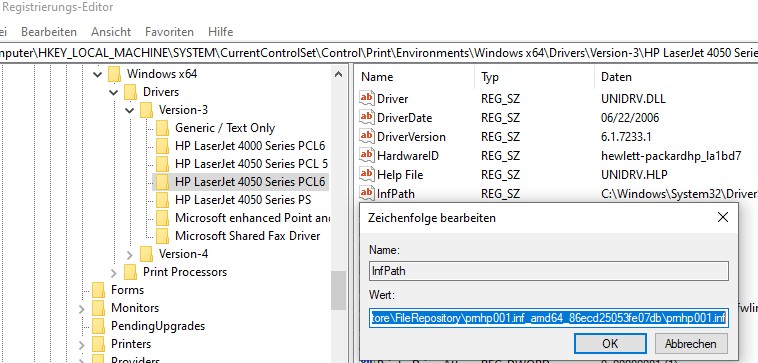Cancel editing with Abbrechen button
758x363 pixels.
[690, 344]
